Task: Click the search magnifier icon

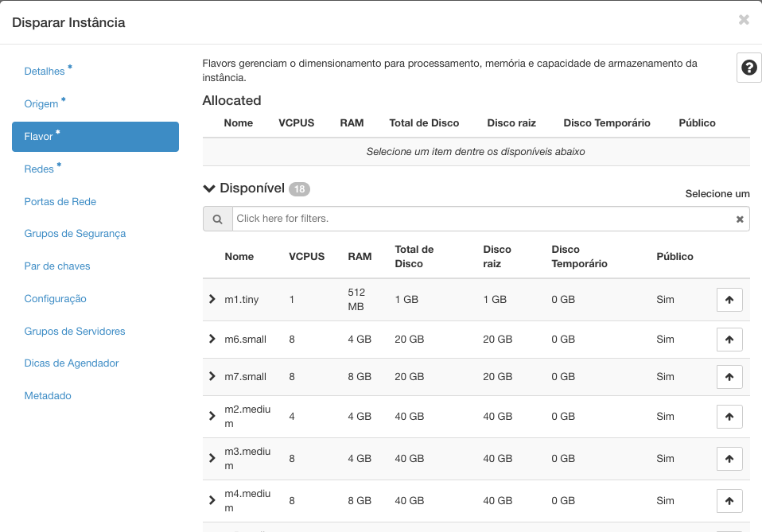Action: point(218,219)
